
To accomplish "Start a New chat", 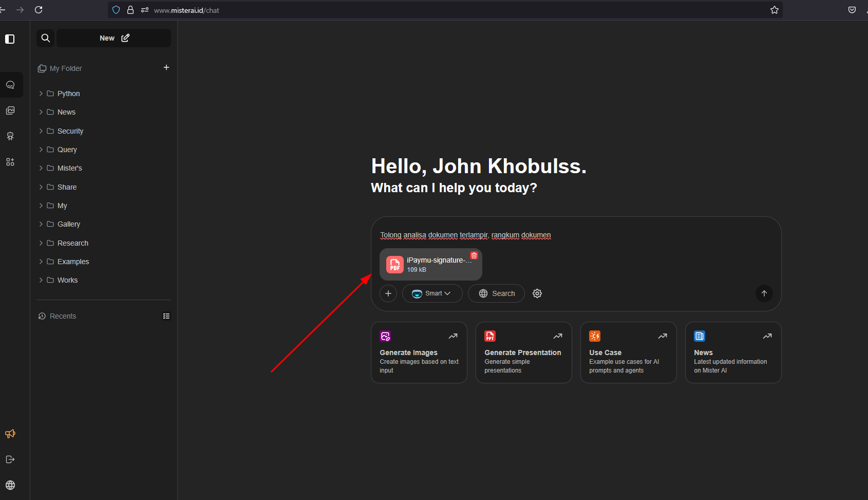I will (114, 38).
